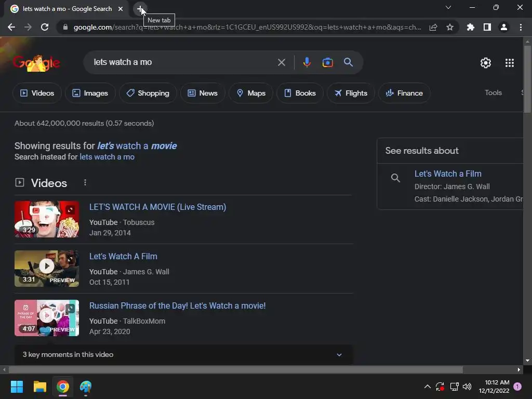The image size is (532, 399).
Task: Open LET'S WATCH A MOVIE (Live Stream)
Action: [157, 207]
